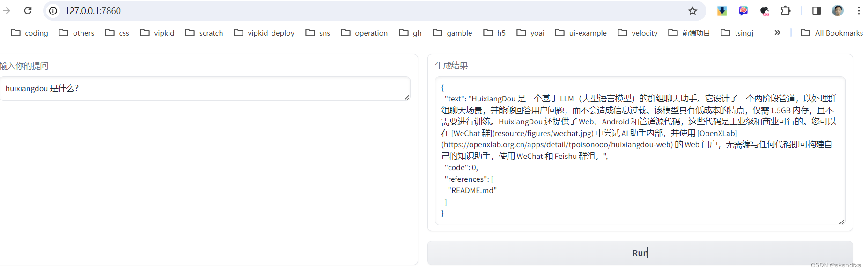Screen dimensions: 868x272
Task: Open Chrome's three-dot menu
Action: [859, 11]
